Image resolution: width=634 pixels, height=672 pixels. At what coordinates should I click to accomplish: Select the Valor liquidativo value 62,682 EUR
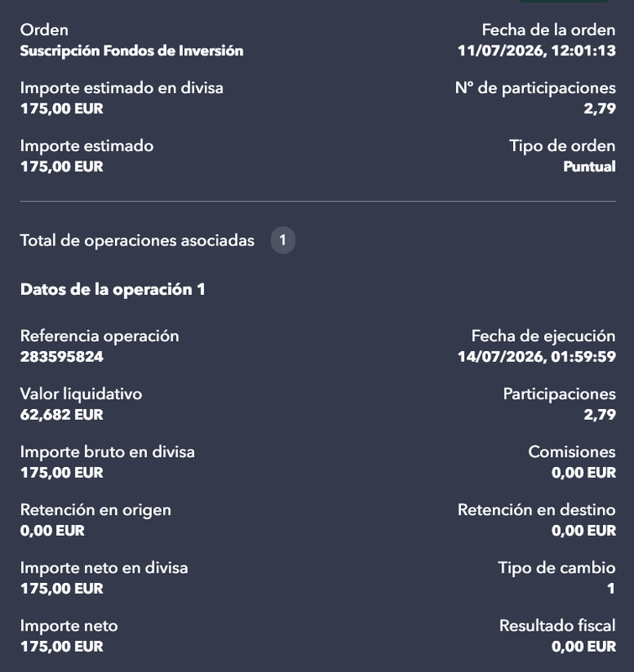[x=61, y=415]
